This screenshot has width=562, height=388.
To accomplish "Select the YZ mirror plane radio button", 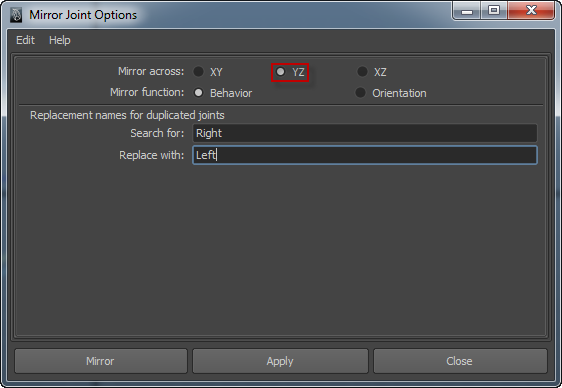I will (x=281, y=72).
